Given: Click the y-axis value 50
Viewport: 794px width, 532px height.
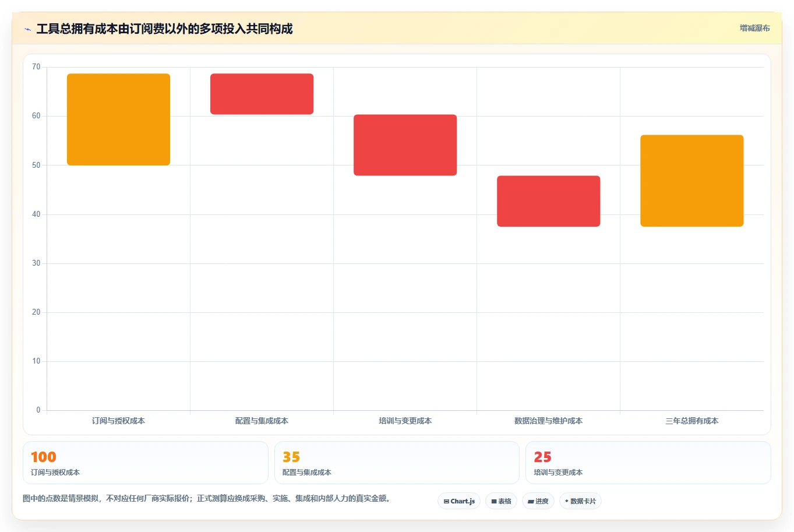Looking at the screenshot, I should coord(36,165).
